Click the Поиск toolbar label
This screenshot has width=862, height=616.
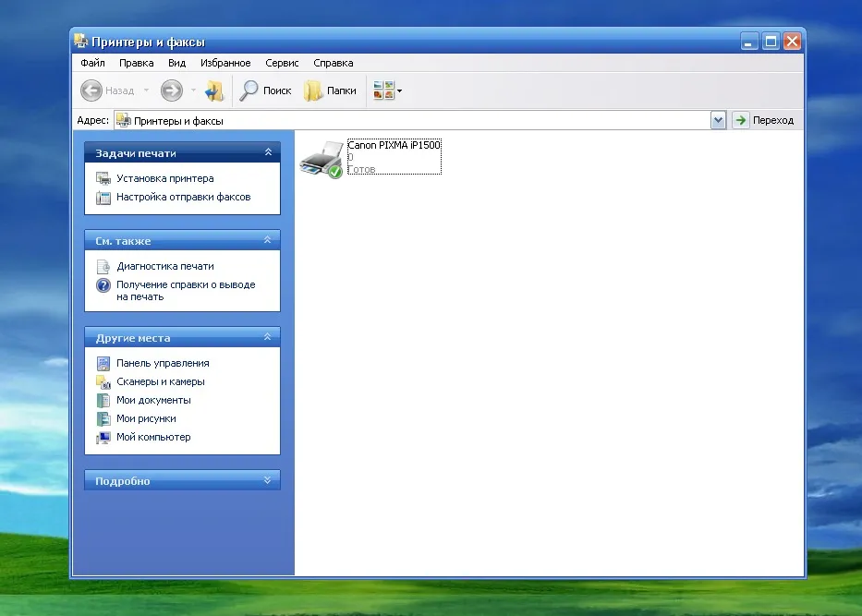click(x=277, y=91)
